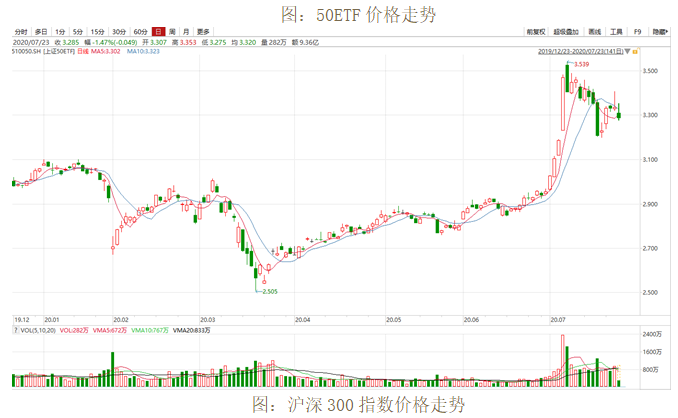Open the date range dropdown triangle

[627, 51]
